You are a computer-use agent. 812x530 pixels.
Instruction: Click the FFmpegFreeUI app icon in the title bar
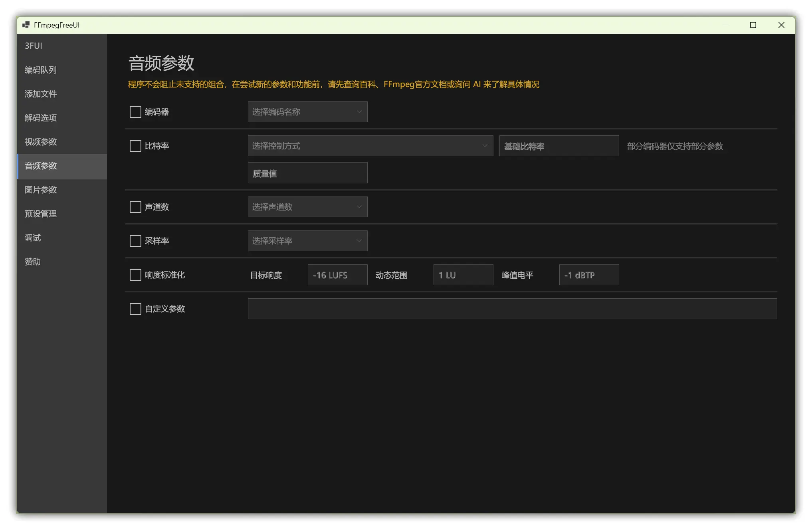[x=26, y=25]
